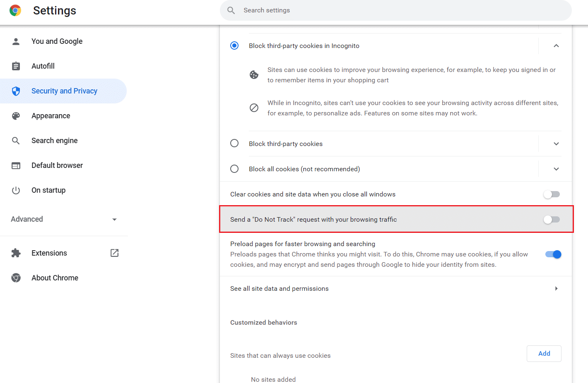This screenshot has height=383, width=588.
Task: Click the Settings page title
Action: click(x=55, y=10)
